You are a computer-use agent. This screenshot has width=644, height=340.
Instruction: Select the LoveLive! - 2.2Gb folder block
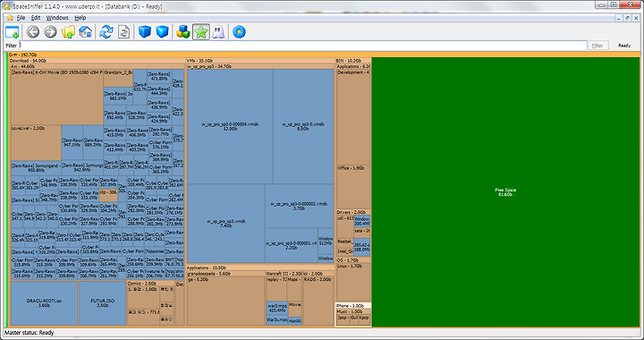click(x=36, y=143)
